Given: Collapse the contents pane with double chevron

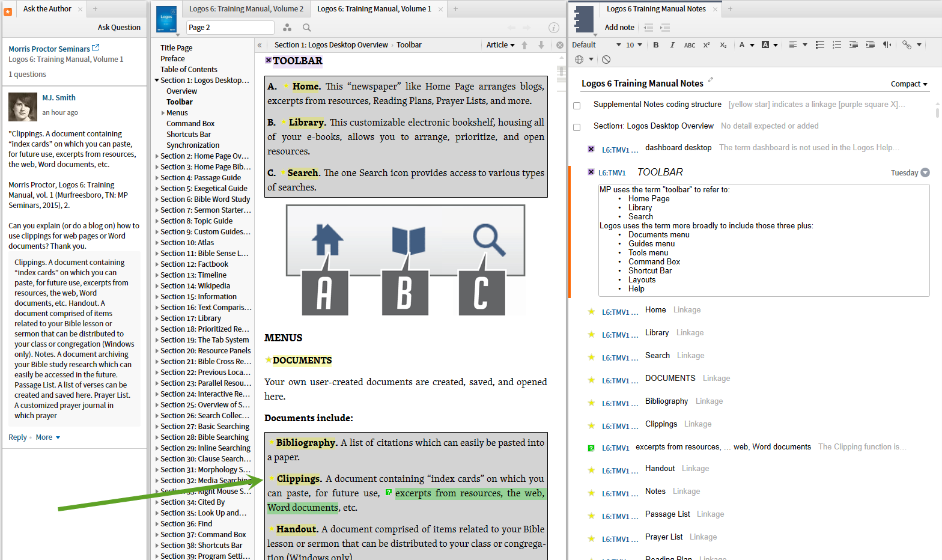Looking at the screenshot, I should coord(260,45).
